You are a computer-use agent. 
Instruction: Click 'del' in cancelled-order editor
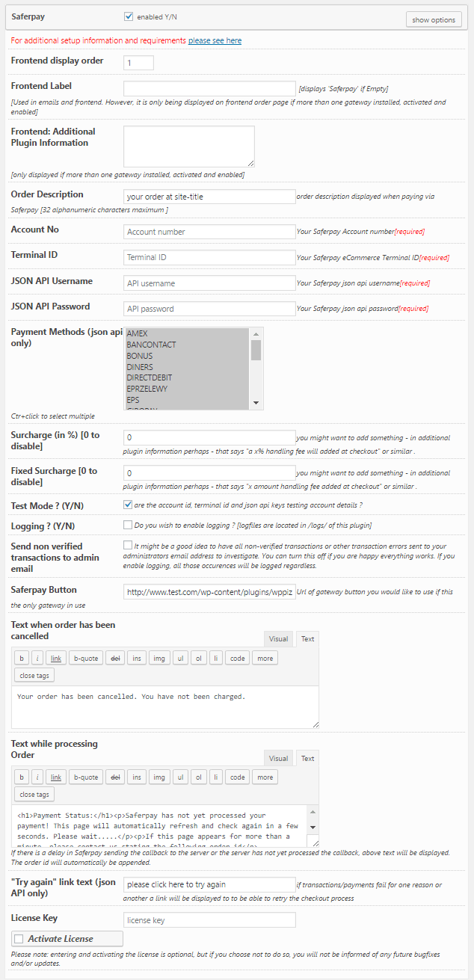click(x=115, y=658)
